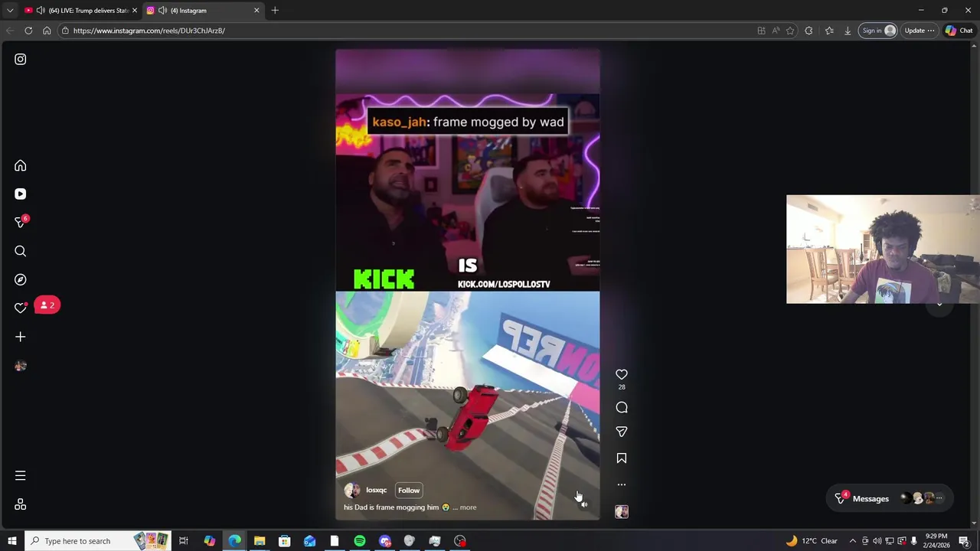This screenshot has width=980, height=551.
Task: Add this page to favorites star
Action: [x=790, y=31]
